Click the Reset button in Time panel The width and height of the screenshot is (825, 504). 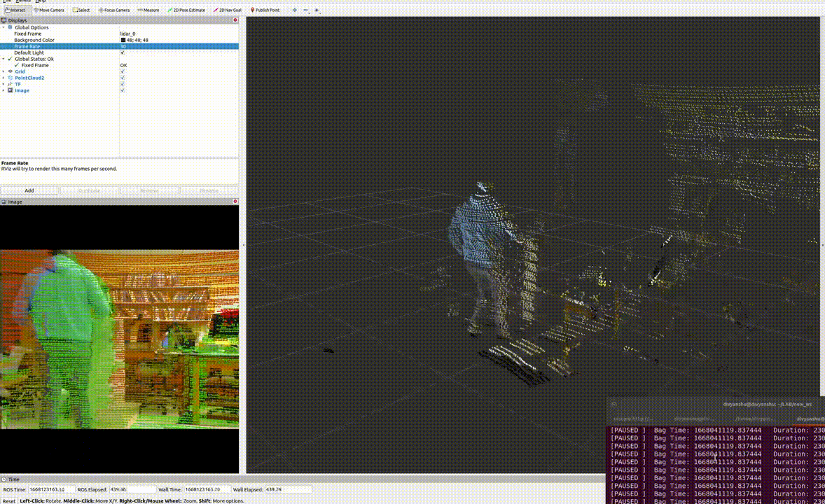[x=9, y=500]
